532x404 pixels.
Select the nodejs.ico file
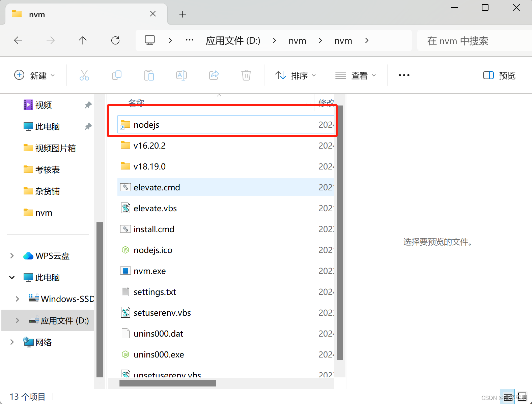(225, 250)
